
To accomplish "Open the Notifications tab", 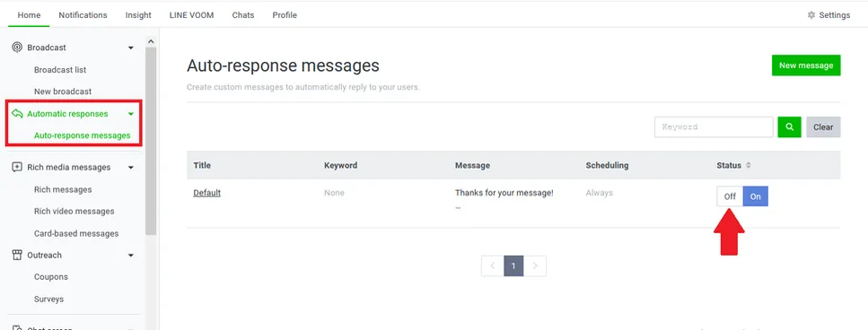I will (x=83, y=15).
